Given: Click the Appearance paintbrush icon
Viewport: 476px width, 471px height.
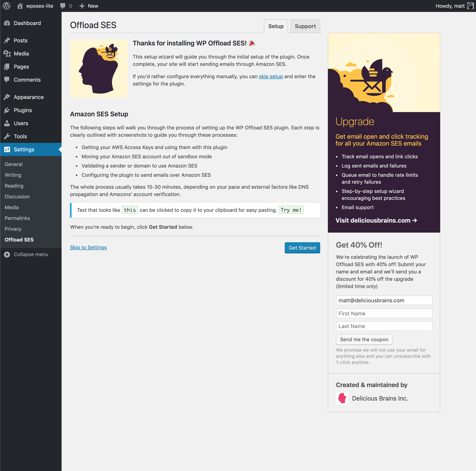Looking at the screenshot, I should click(7, 97).
